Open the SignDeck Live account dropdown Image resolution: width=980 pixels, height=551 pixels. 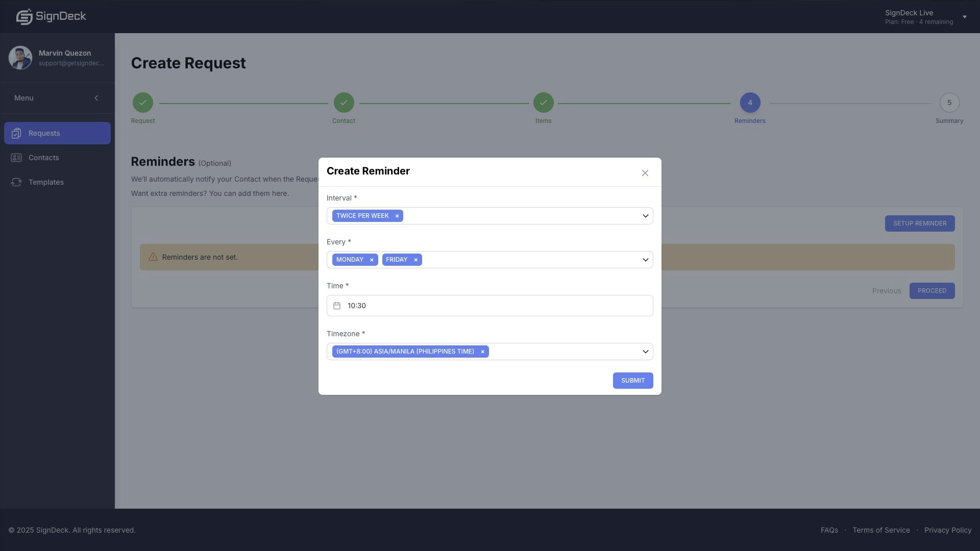(x=964, y=17)
